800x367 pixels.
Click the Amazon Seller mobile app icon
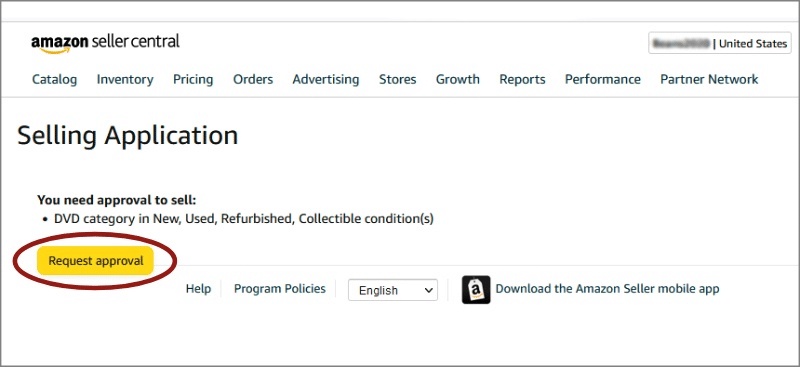(476, 289)
